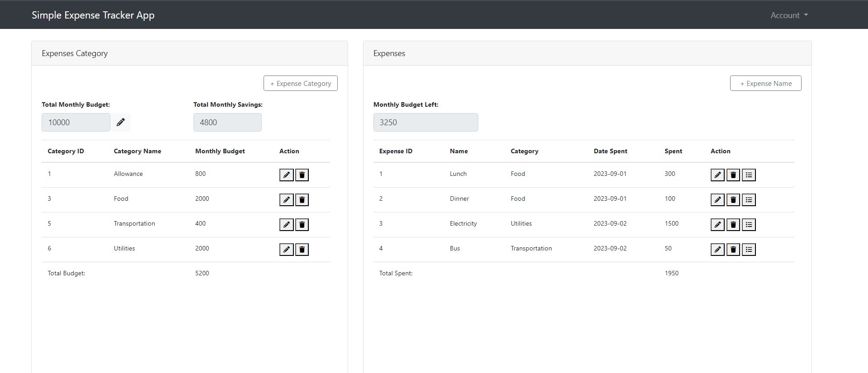
Task: Click the Total Monthly Budget field
Action: (76, 122)
